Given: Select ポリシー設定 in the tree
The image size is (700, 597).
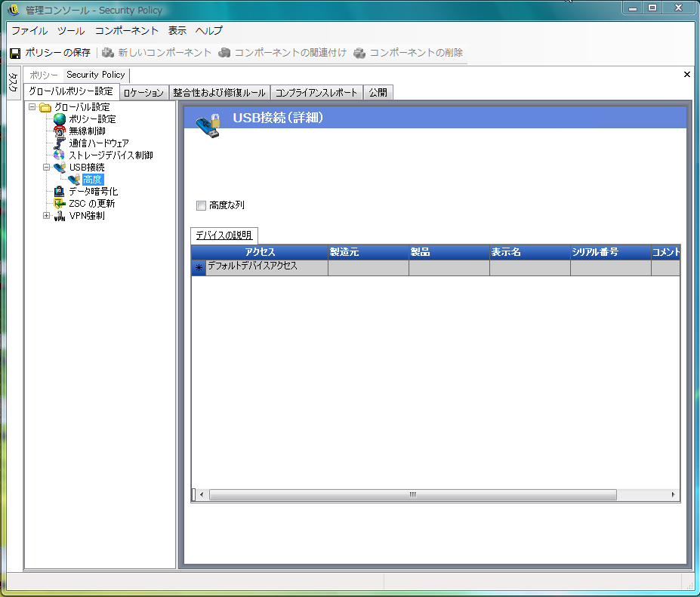Looking at the screenshot, I should [x=92, y=119].
